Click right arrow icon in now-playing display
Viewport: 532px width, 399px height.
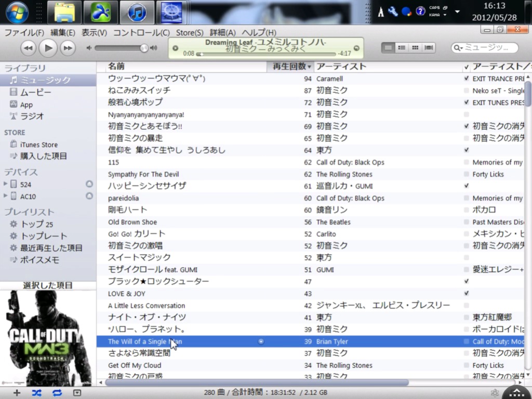coord(356,48)
